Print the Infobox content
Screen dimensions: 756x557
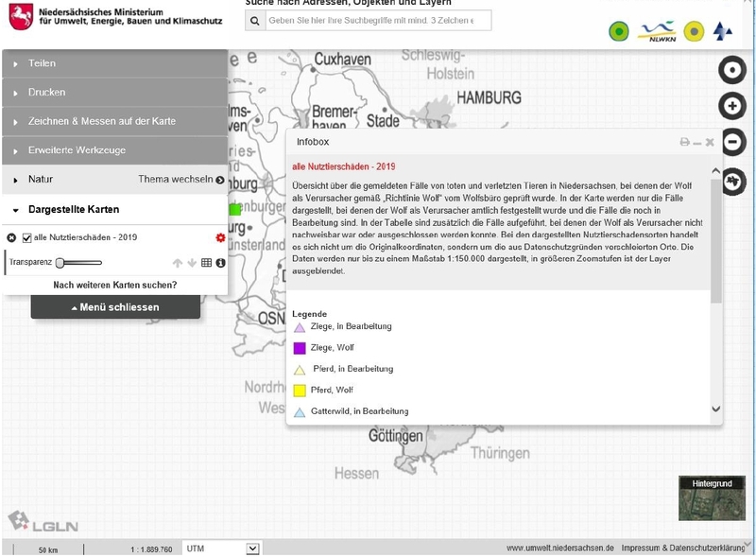[685, 142]
